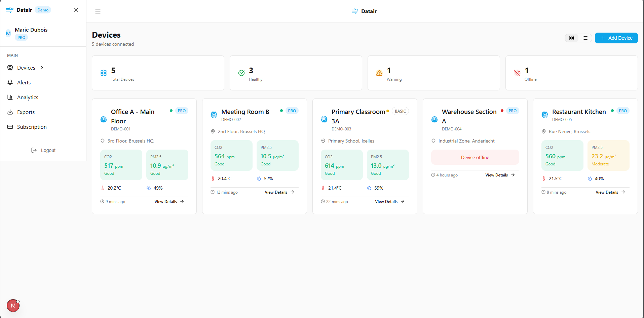The height and width of the screenshot is (318, 644).
Task: Click the humidity icon next to 59%
Action: [x=369, y=188]
